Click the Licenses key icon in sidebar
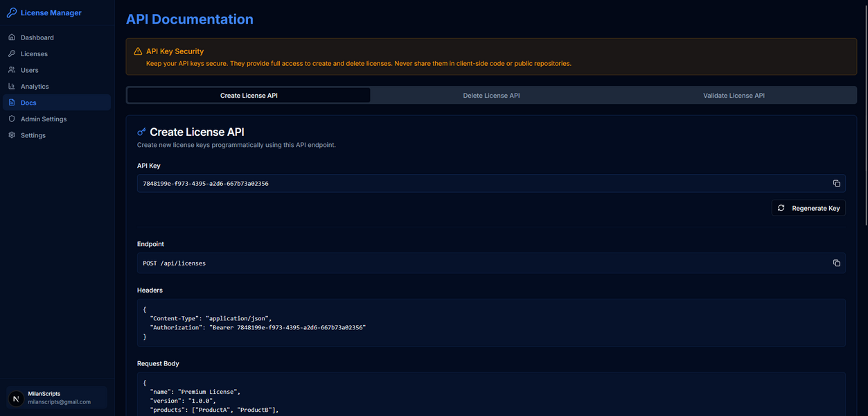The height and width of the screenshot is (416, 868). [x=12, y=53]
